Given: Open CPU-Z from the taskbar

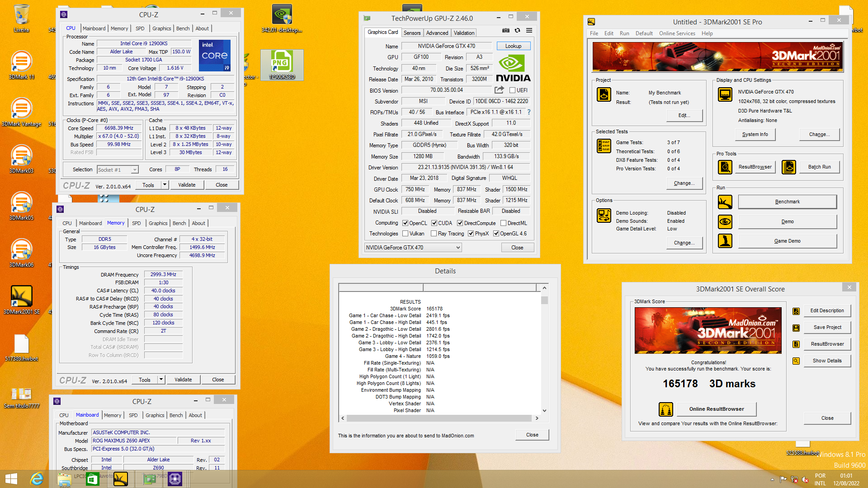Looking at the screenshot, I should pos(175,479).
